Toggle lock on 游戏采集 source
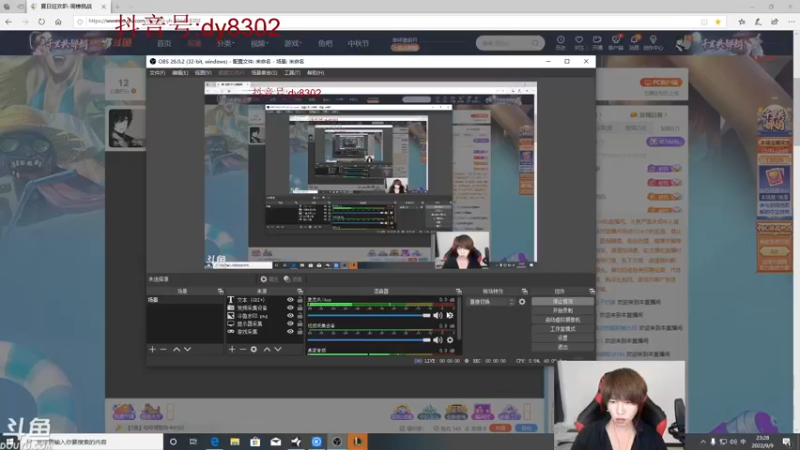This screenshot has height=450, width=800. (300, 332)
